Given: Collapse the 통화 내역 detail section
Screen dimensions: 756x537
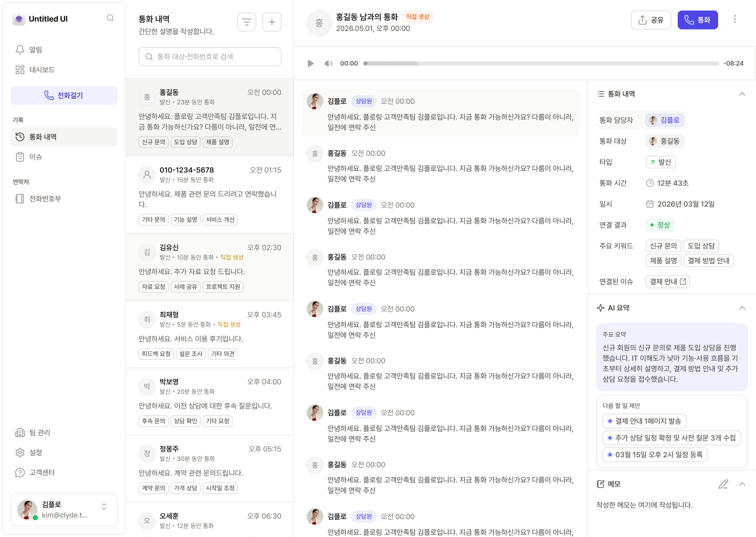Looking at the screenshot, I should [742, 94].
